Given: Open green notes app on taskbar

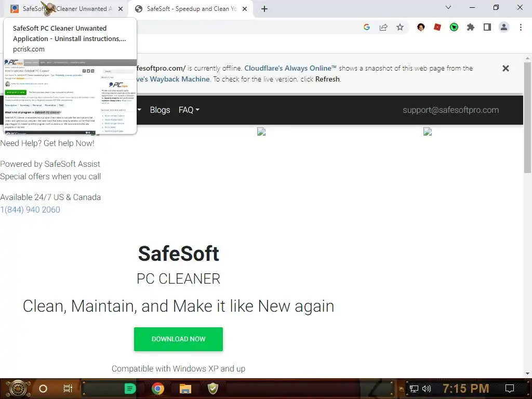Looking at the screenshot, I should [x=130, y=389].
